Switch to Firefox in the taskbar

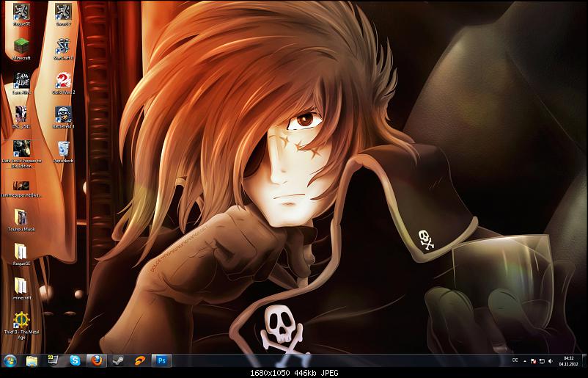click(97, 360)
